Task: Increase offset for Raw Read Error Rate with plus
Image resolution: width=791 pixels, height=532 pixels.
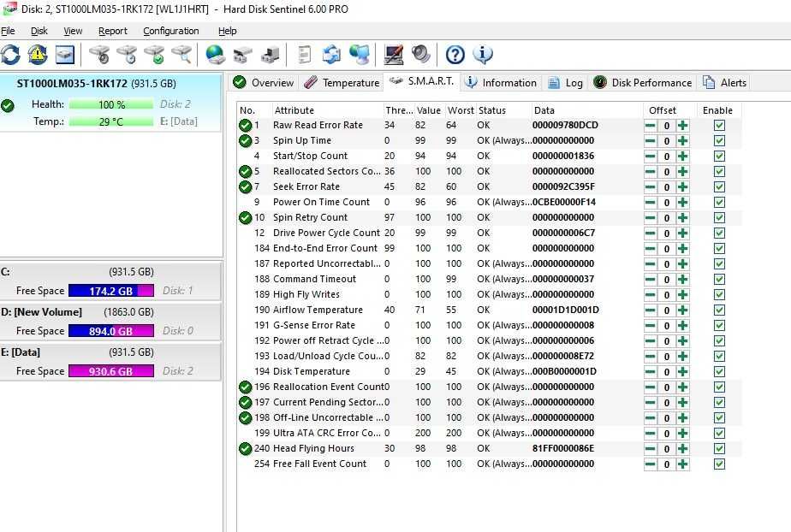Action: click(x=682, y=126)
